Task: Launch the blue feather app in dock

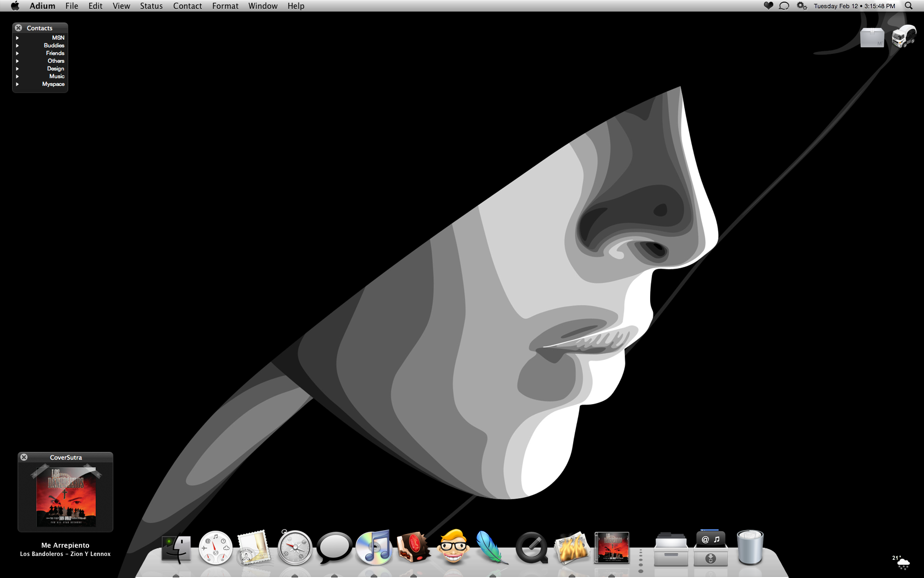Action: pos(491,548)
